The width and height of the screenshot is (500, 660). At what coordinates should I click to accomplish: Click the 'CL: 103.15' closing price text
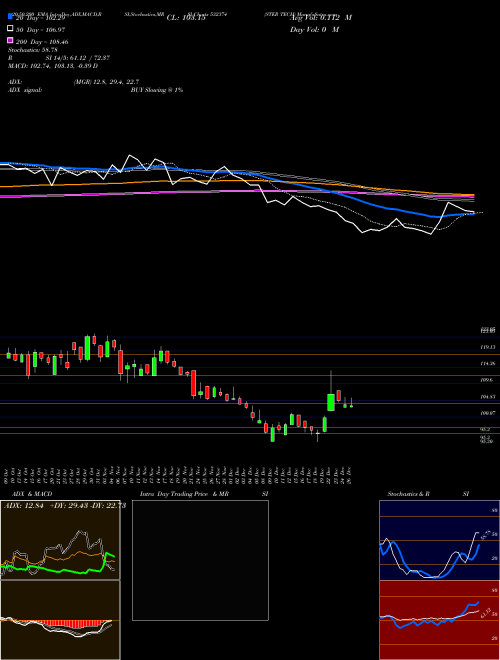click(186, 18)
